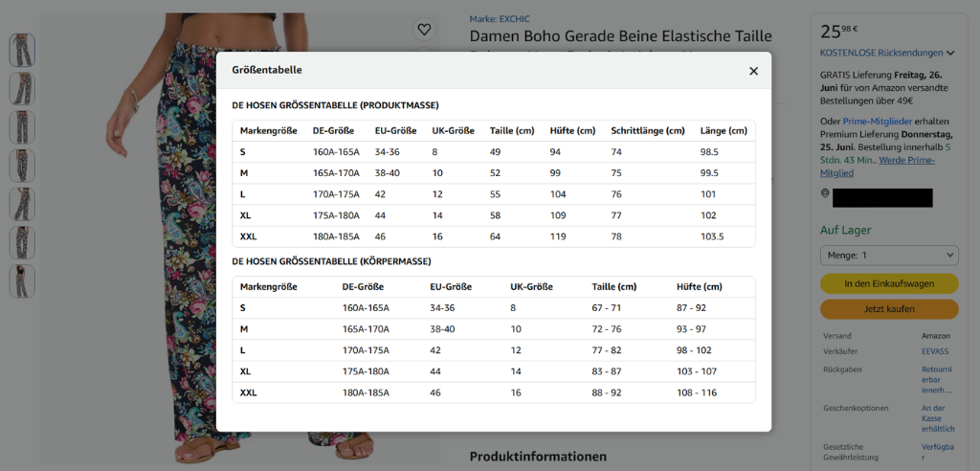Select the first product thumbnail

point(22,50)
